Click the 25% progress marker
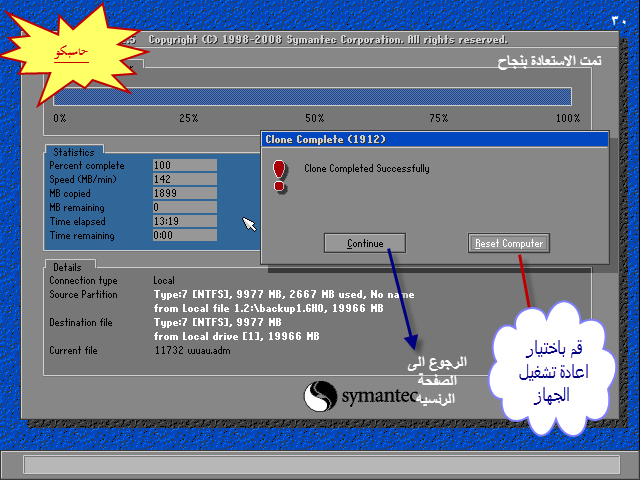Viewport: 640px width, 480px height. click(x=189, y=118)
